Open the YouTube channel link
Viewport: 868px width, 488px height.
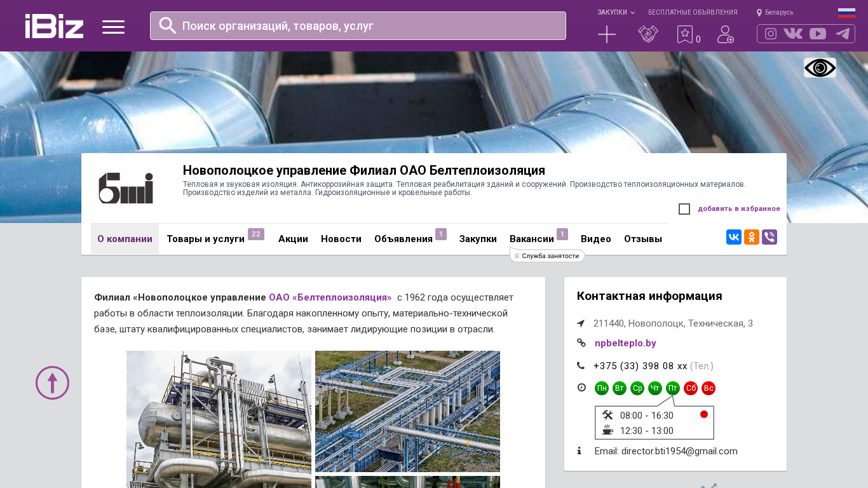point(818,34)
